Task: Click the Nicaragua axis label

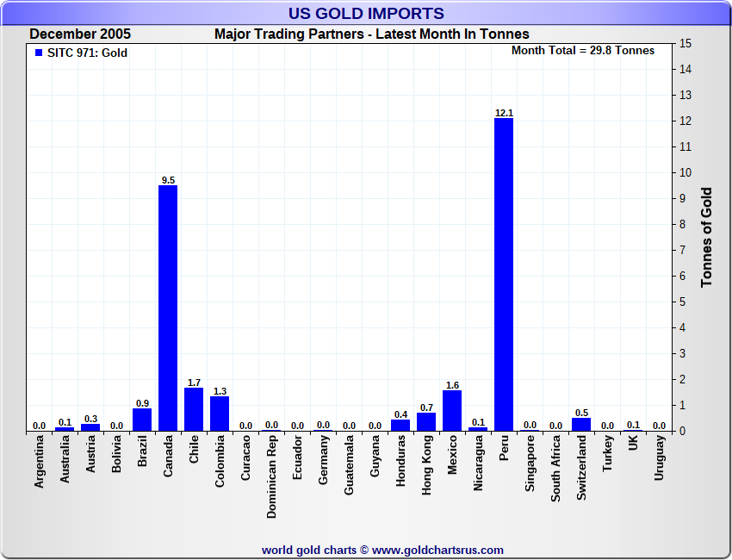Action: (x=478, y=463)
